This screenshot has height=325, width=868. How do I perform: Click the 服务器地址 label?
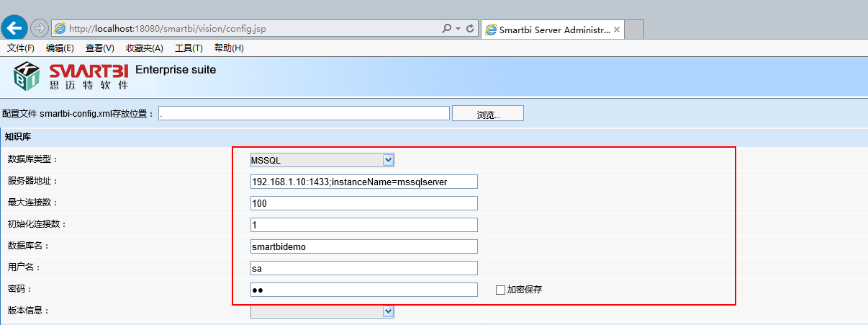[32, 181]
